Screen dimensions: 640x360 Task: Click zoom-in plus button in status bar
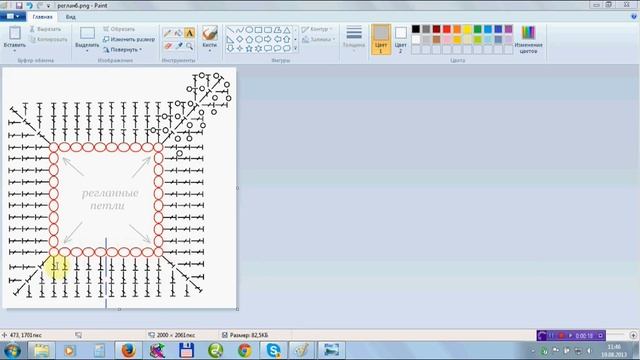click(x=633, y=335)
